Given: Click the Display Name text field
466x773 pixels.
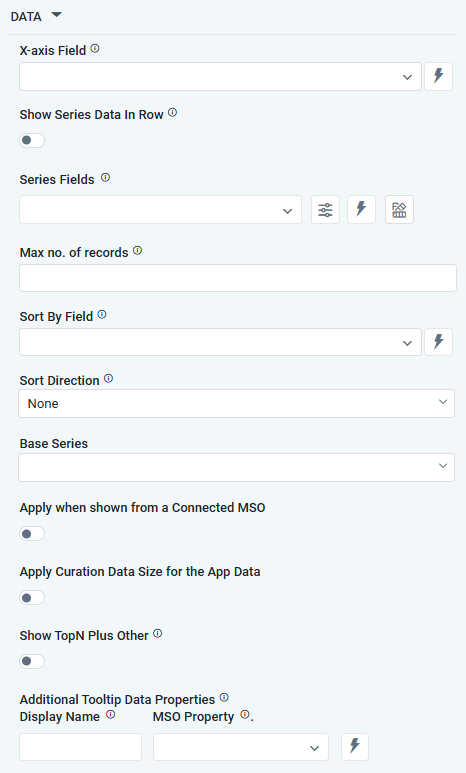Looking at the screenshot, I should pyautogui.click(x=80, y=747).
